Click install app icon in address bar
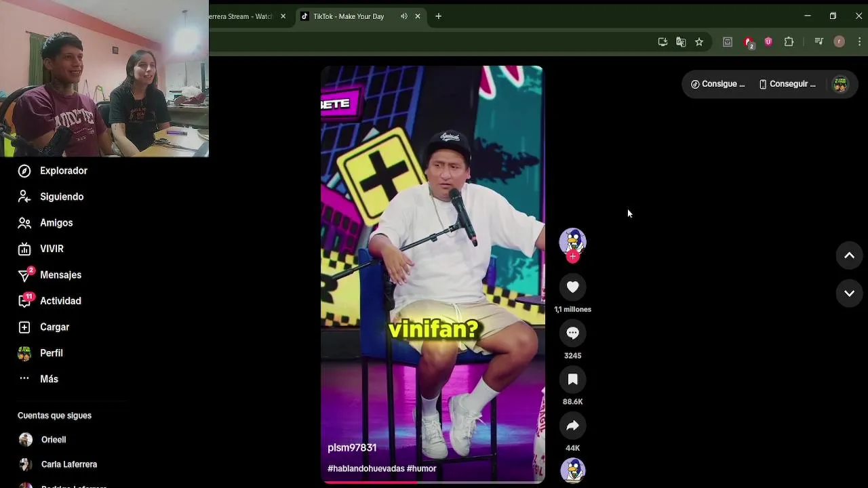The image size is (868, 488). [663, 42]
